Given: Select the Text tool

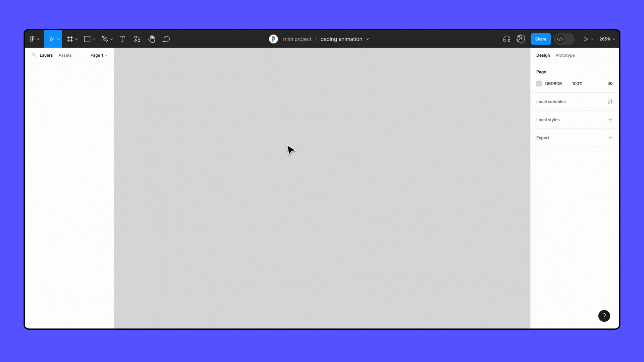Looking at the screenshot, I should 122,39.
